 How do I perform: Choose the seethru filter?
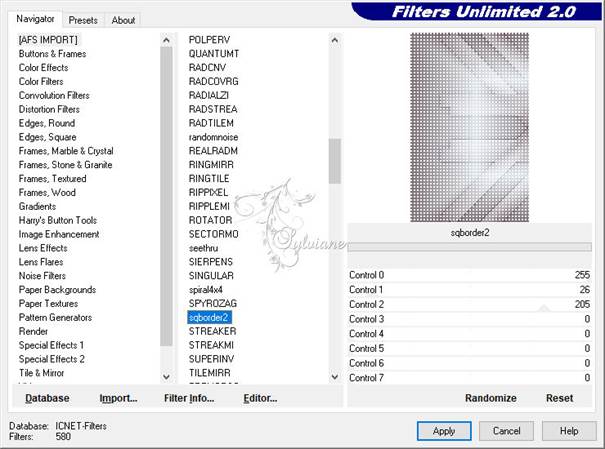click(x=203, y=248)
